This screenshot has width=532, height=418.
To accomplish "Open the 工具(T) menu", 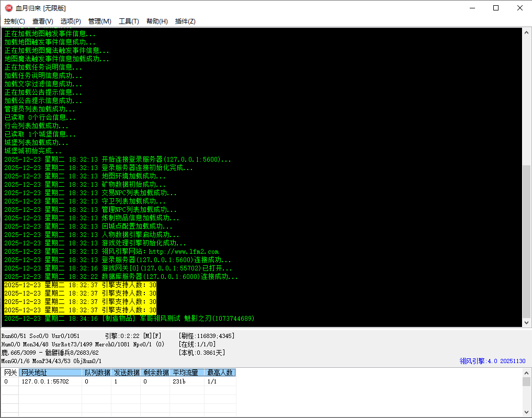I will (129, 21).
